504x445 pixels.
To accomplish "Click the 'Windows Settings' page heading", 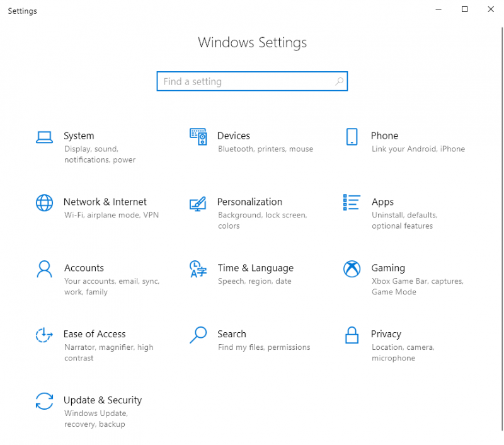I will 253,42.
